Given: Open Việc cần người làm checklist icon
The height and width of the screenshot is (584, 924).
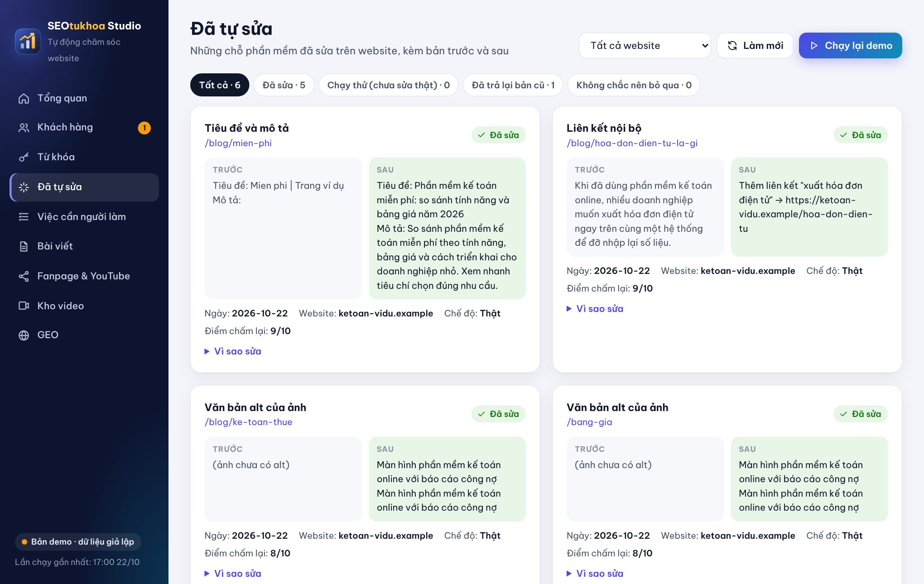Looking at the screenshot, I should [x=24, y=217].
